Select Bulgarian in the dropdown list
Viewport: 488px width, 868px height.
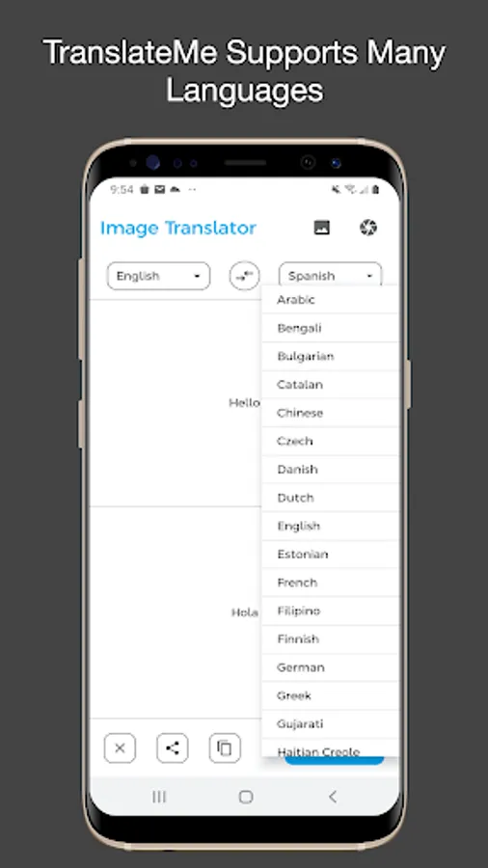tap(330, 356)
